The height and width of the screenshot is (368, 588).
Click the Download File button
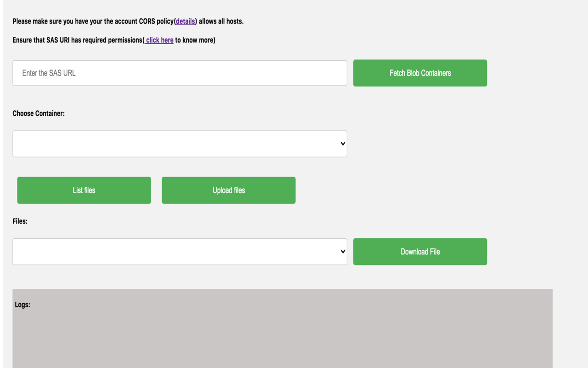420,252
